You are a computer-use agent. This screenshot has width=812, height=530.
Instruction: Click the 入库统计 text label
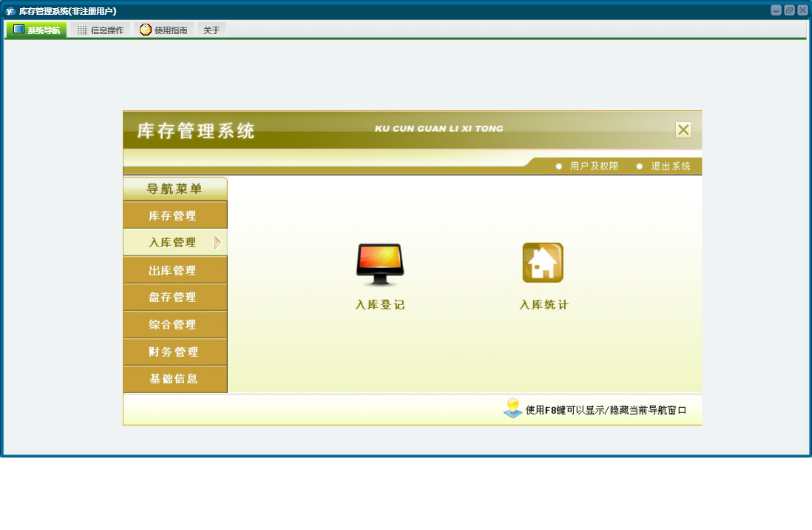click(x=544, y=305)
